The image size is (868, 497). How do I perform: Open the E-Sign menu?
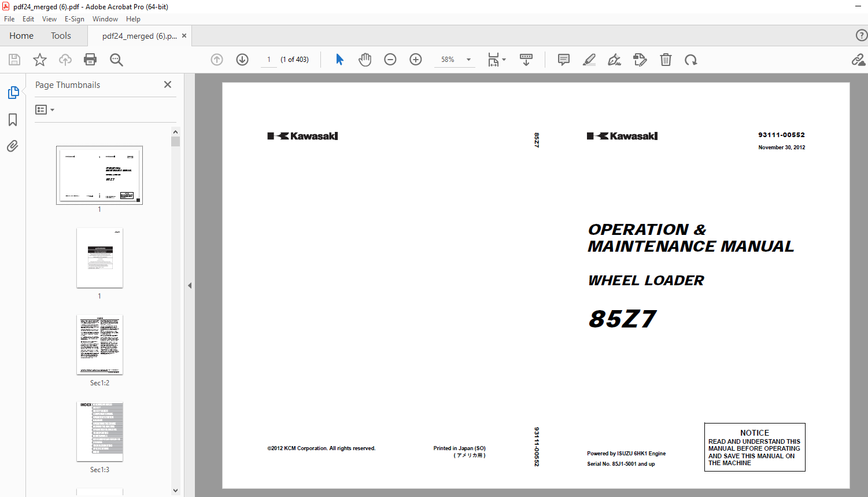click(75, 19)
